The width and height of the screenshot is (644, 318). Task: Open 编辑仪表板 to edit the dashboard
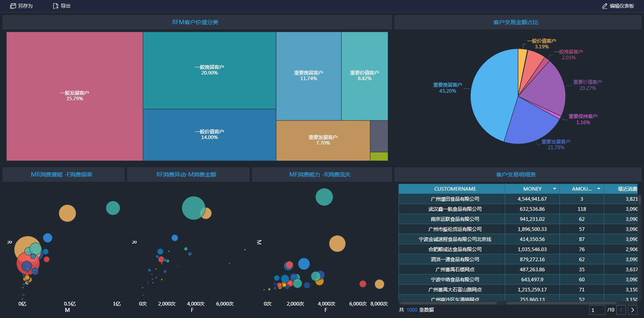pos(618,6)
